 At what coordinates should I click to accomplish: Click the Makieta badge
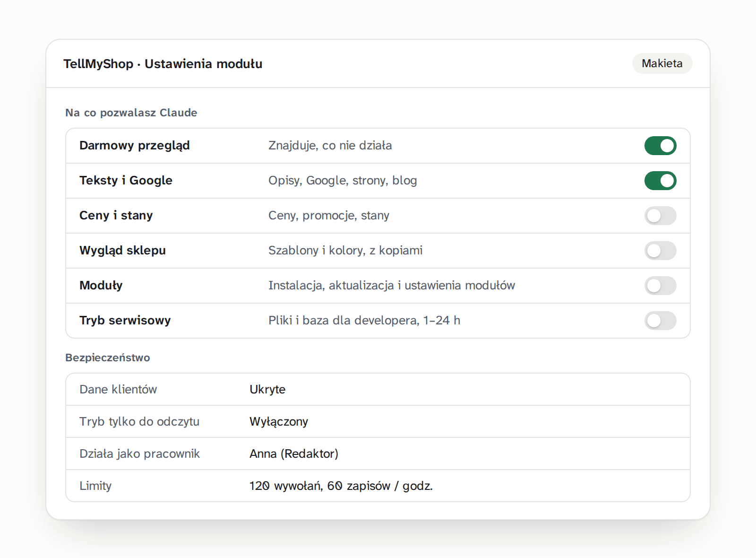(x=662, y=63)
